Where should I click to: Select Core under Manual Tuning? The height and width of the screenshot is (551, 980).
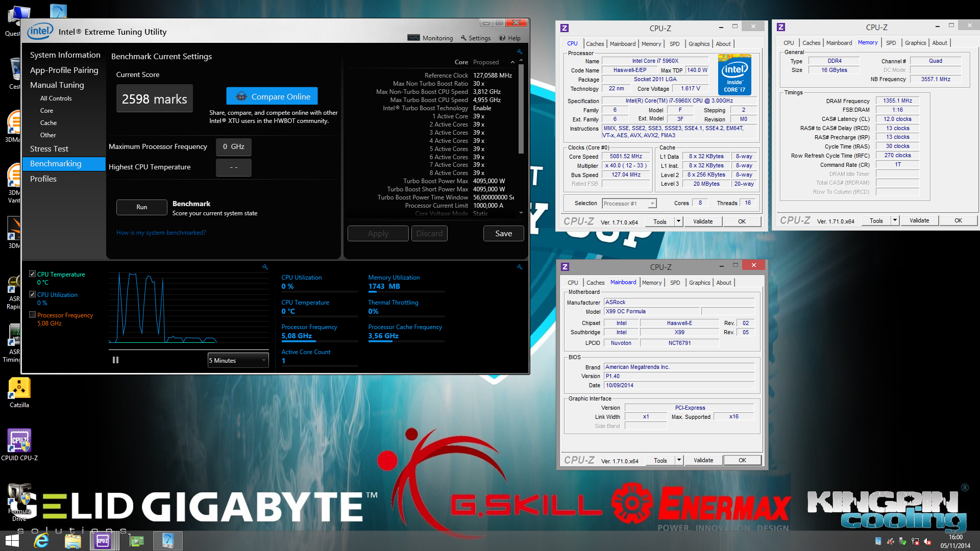(46, 111)
